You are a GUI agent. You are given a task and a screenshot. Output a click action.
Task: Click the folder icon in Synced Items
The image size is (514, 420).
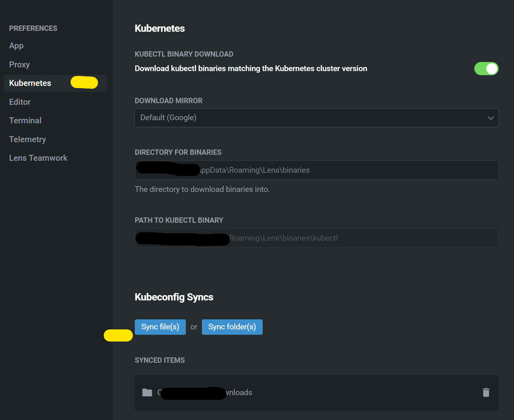(x=147, y=392)
